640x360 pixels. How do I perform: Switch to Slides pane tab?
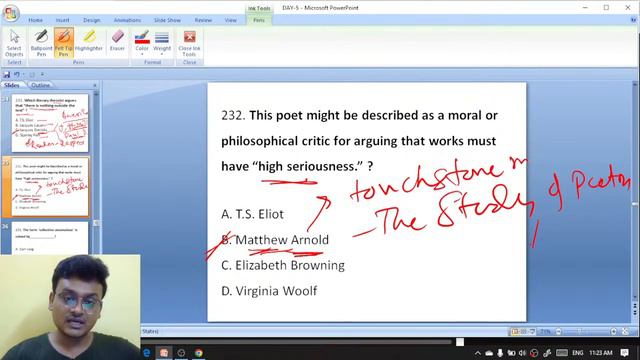12,85
